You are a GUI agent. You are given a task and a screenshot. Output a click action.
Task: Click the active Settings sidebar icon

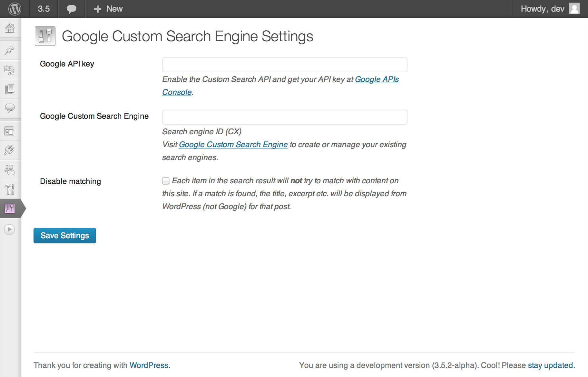[x=10, y=209]
